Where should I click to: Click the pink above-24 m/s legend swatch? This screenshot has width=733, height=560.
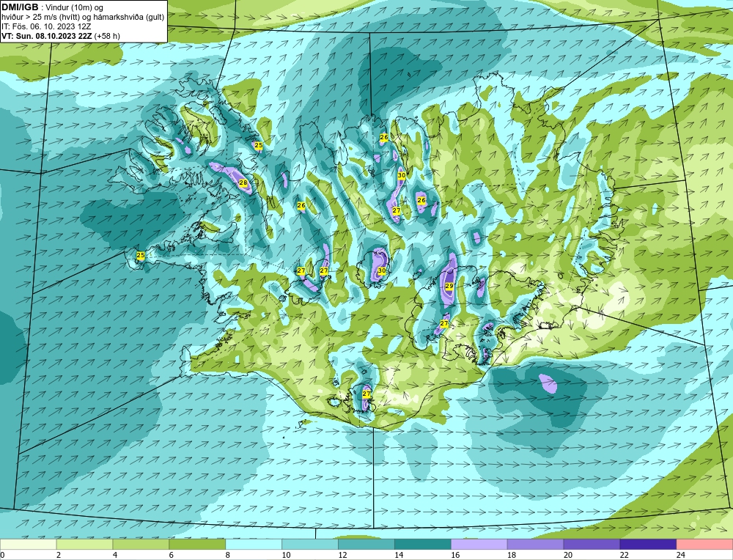click(704, 545)
